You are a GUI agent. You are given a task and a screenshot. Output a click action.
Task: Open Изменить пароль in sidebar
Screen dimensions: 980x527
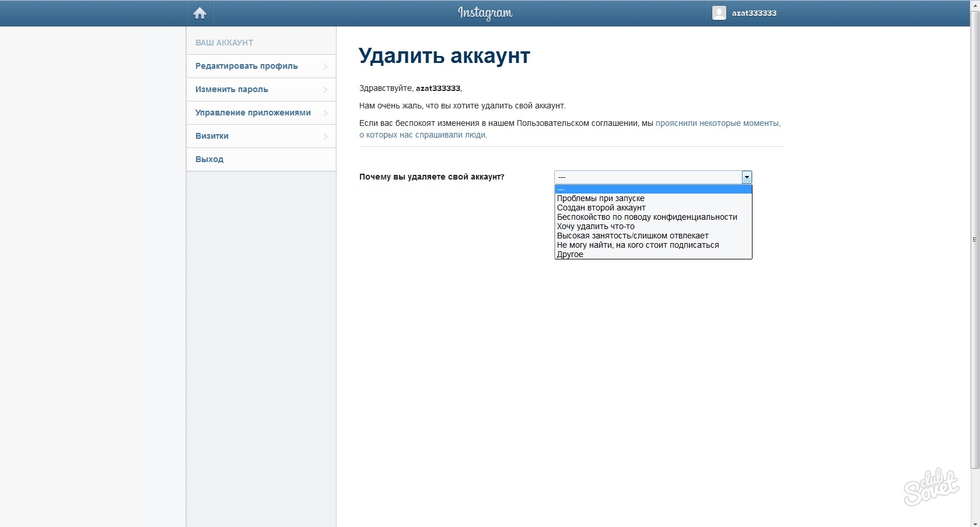click(x=261, y=89)
